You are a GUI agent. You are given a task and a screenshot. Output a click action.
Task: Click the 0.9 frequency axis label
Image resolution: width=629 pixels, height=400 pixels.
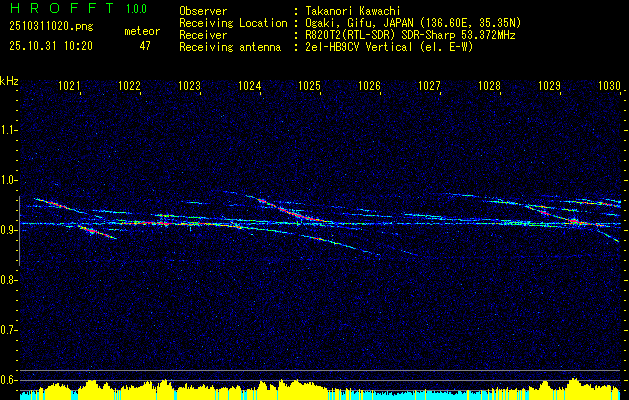[x=8, y=230]
